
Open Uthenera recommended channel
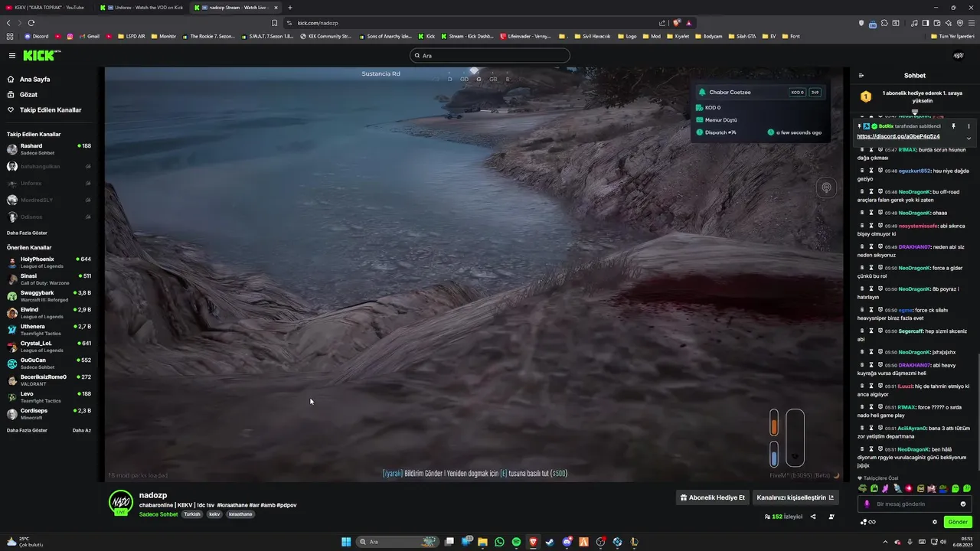(x=49, y=330)
